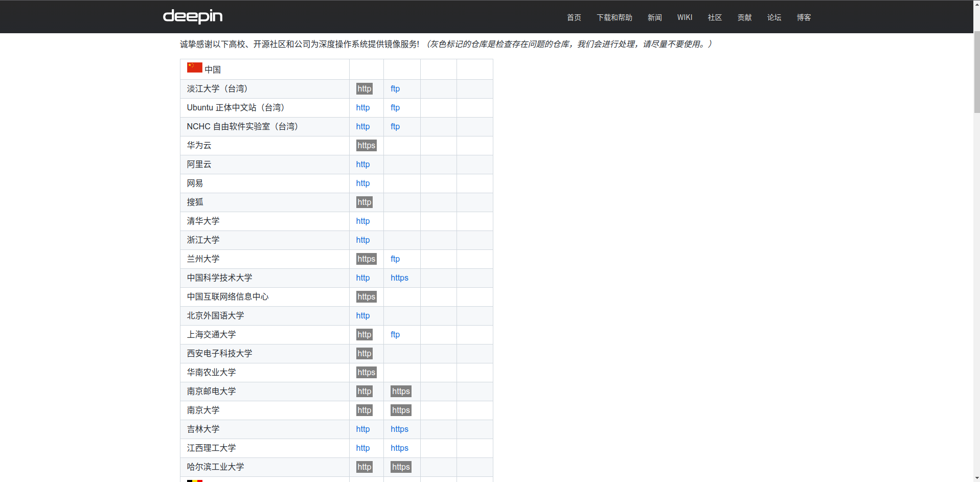Open the 论坛 nav link
Viewport: 980px width, 482px height.
774,17
